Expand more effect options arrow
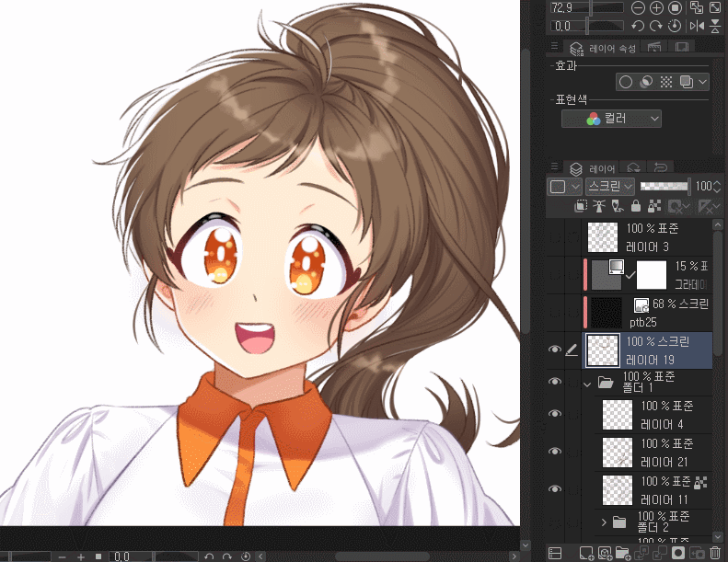 [x=702, y=82]
